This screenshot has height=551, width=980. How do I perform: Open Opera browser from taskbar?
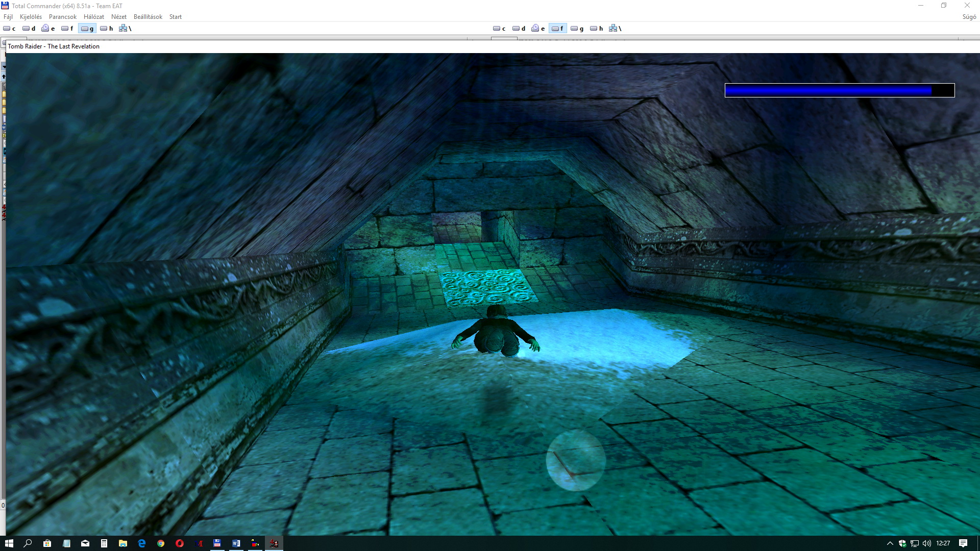click(x=180, y=543)
